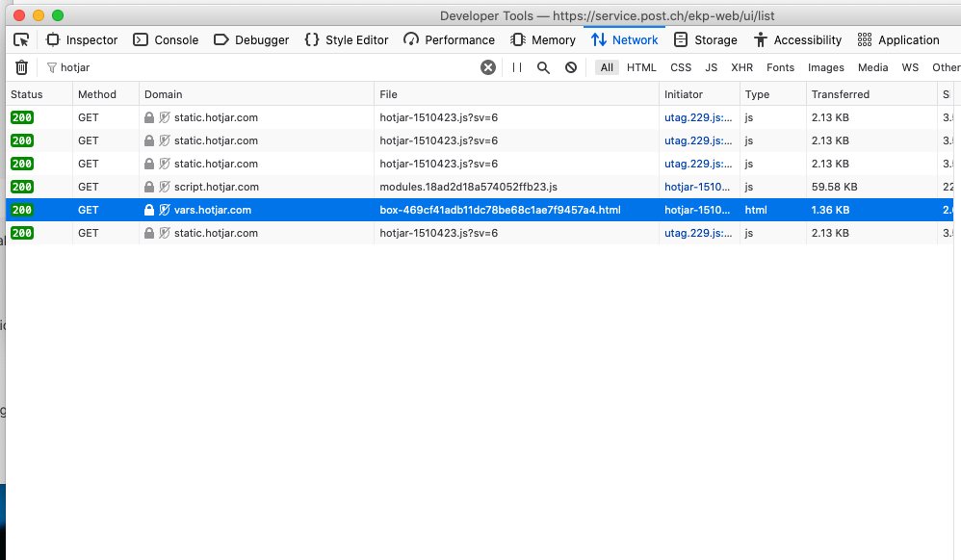
Task: Open the Debugger tab
Action: [250, 39]
